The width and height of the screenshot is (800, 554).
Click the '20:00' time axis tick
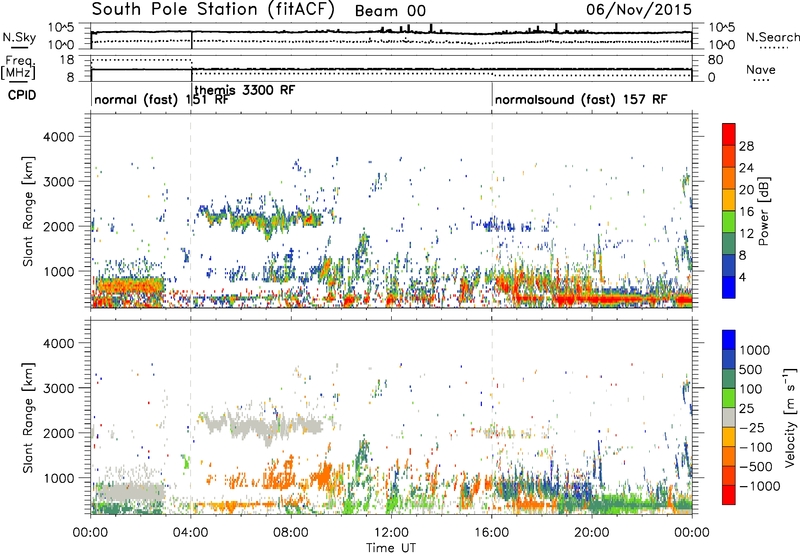591,533
